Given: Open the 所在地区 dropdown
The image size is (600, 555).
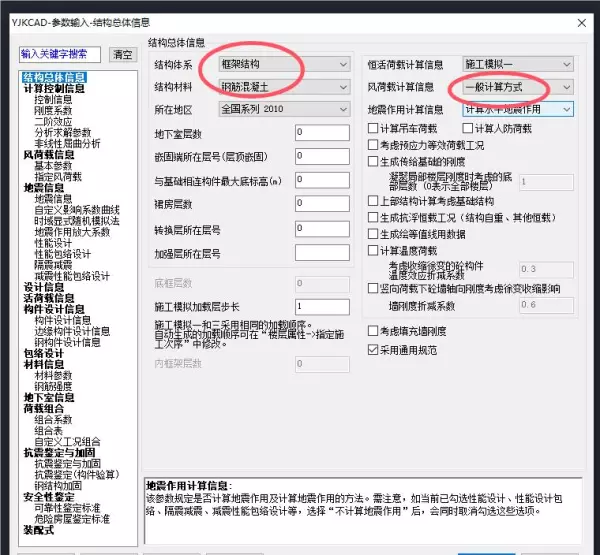Looking at the screenshot, I should tap(284, 109).
